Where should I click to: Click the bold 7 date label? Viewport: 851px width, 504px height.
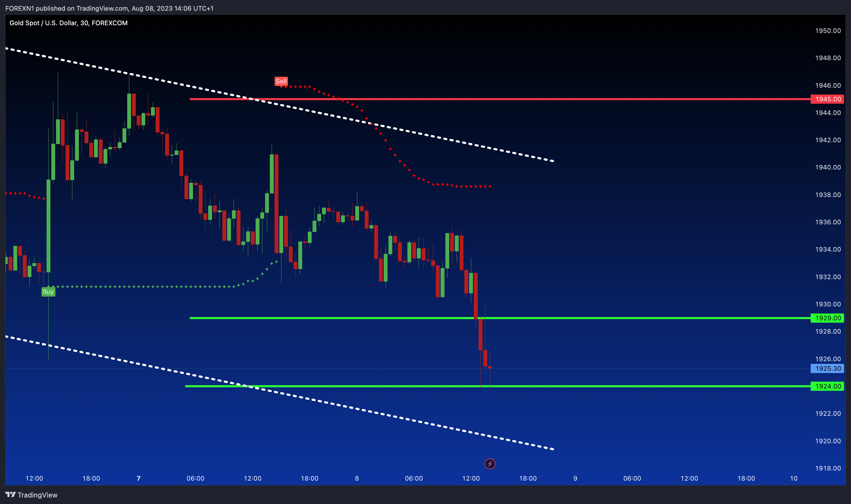coord(138,478)
